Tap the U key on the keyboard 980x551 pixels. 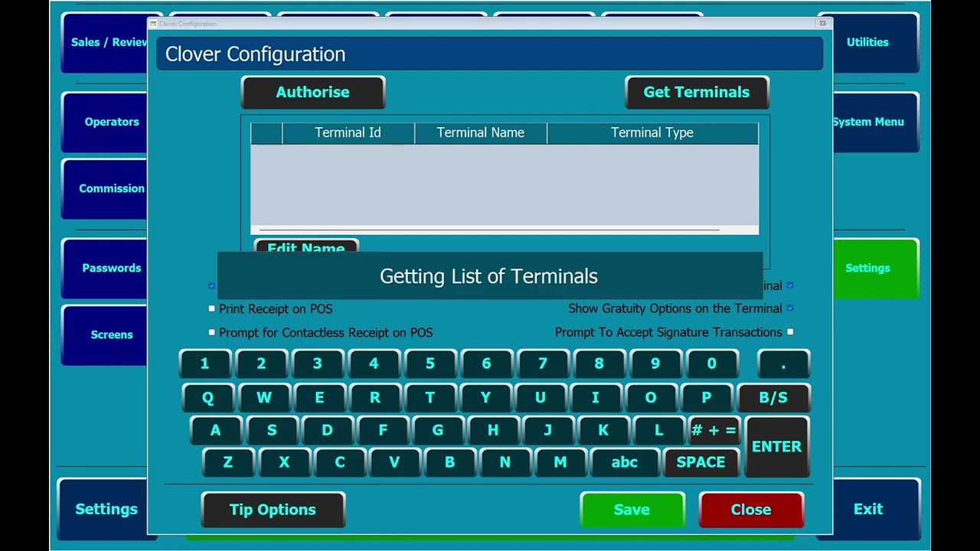(x=541, y=398)
